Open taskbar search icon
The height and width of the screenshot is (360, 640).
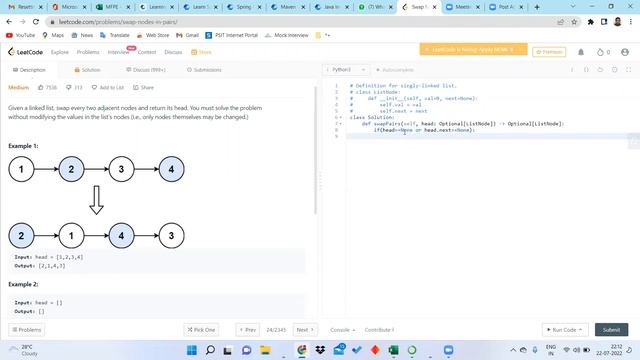[210, 350]
